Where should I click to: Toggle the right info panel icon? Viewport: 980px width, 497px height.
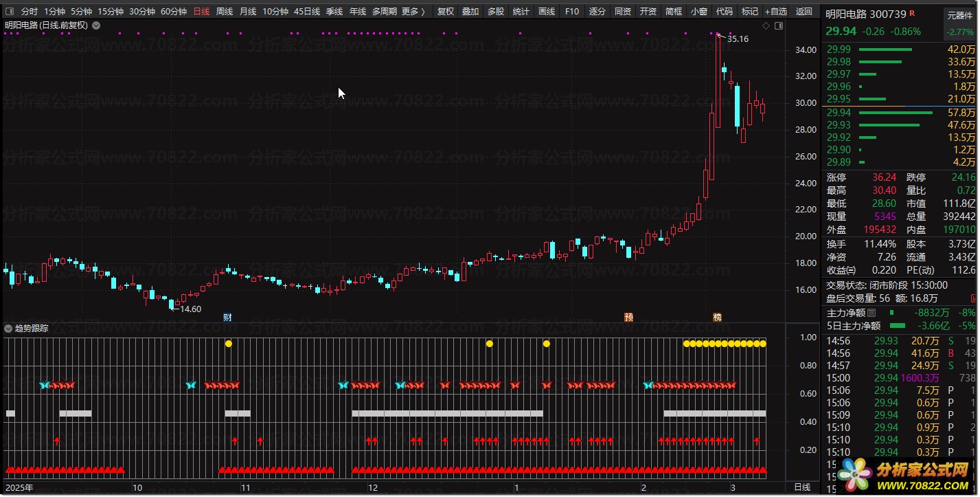coord(779,25)
